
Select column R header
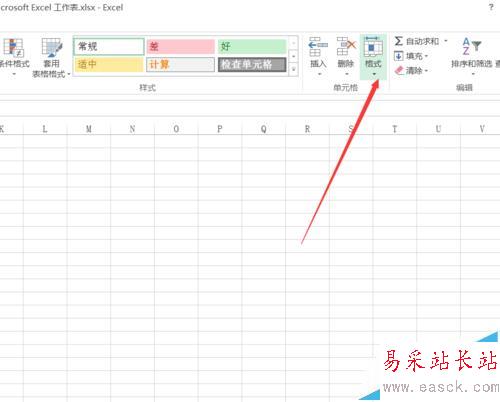(x=307, y=129)
